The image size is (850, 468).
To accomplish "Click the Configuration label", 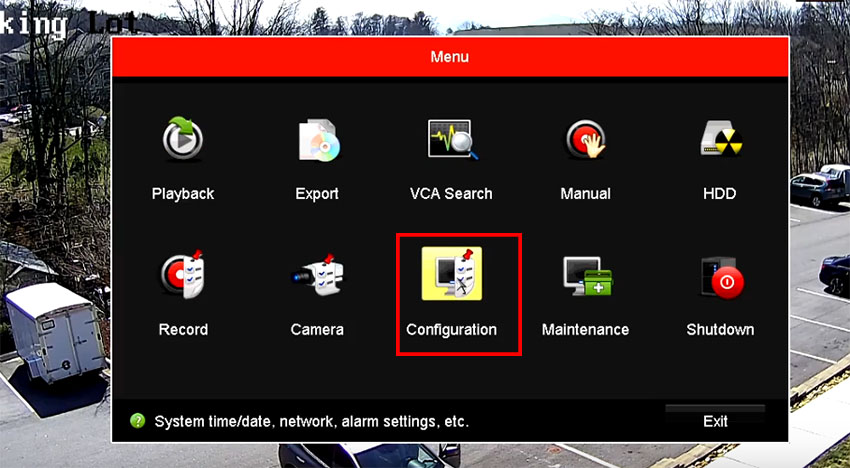I will click(452, 330).
